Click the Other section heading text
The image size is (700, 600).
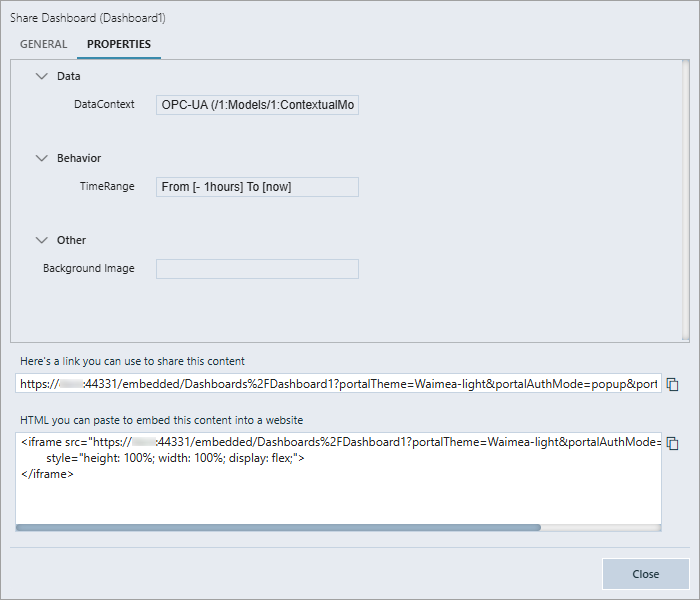71,240
